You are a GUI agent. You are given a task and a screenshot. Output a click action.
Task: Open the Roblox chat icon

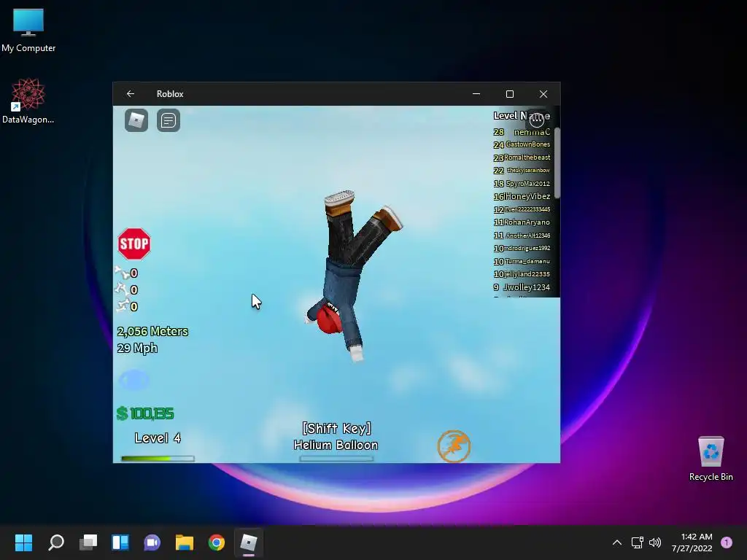coord(169,120)
